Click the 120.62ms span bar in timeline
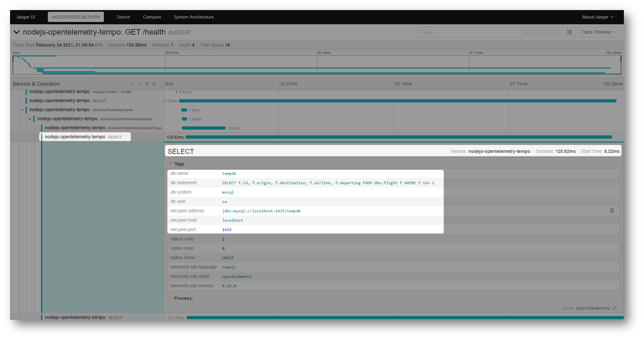This screenshot has width=644, height=340. [398, 137]
